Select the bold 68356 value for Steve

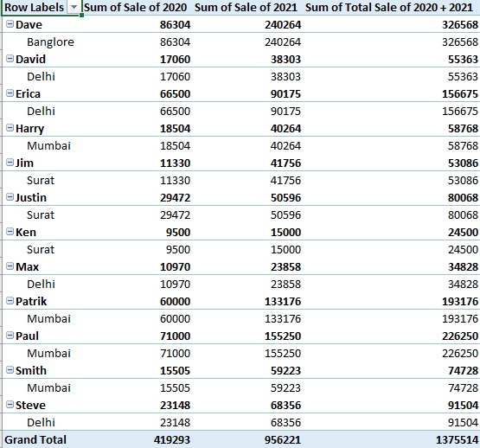click(x=286, y=406)
